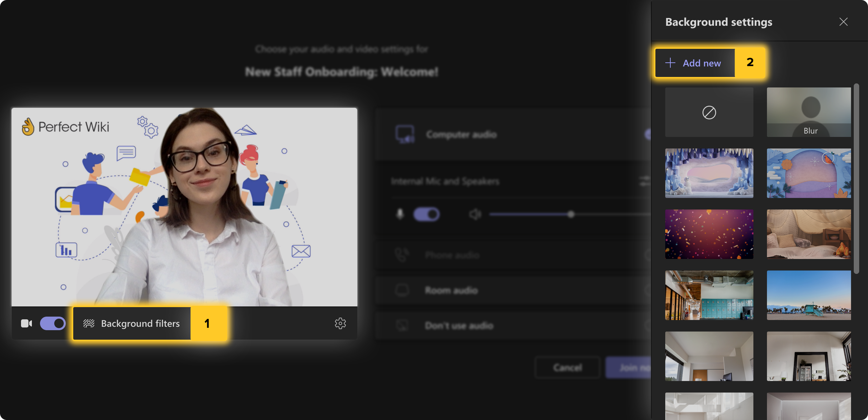
Task: Click the Phone audio handset icon
Action: (x=402, y=255)
